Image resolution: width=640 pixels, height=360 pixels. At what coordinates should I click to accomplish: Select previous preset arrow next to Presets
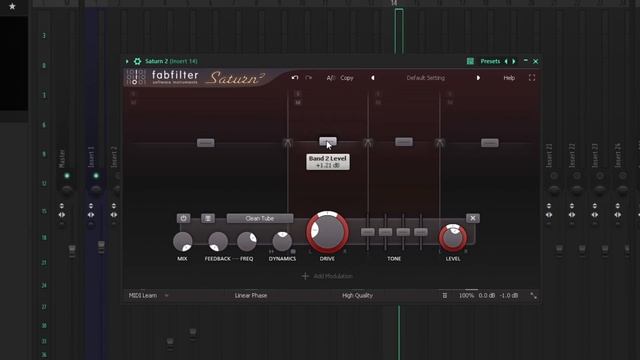[x=506, y=61]
